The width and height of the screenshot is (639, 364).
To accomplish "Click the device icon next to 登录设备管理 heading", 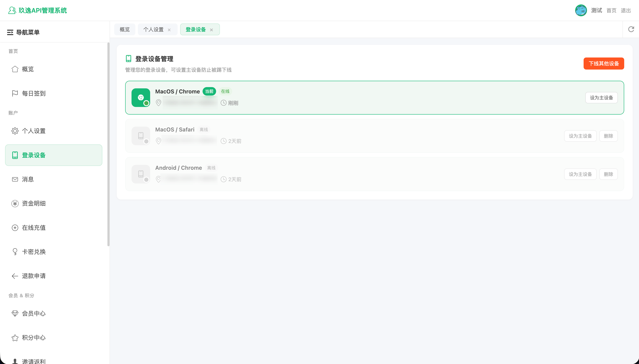I will 129,59.
